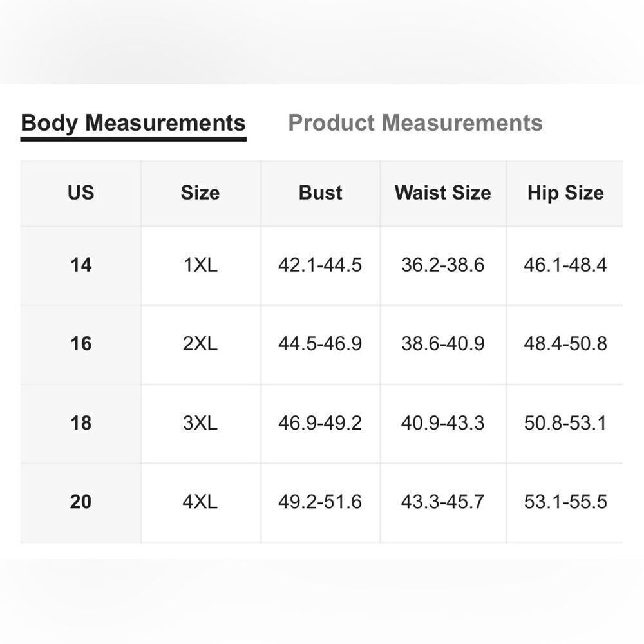644x644 pixels.
Task: Select US size 18 row cell
Action: [x=80, y=423]
